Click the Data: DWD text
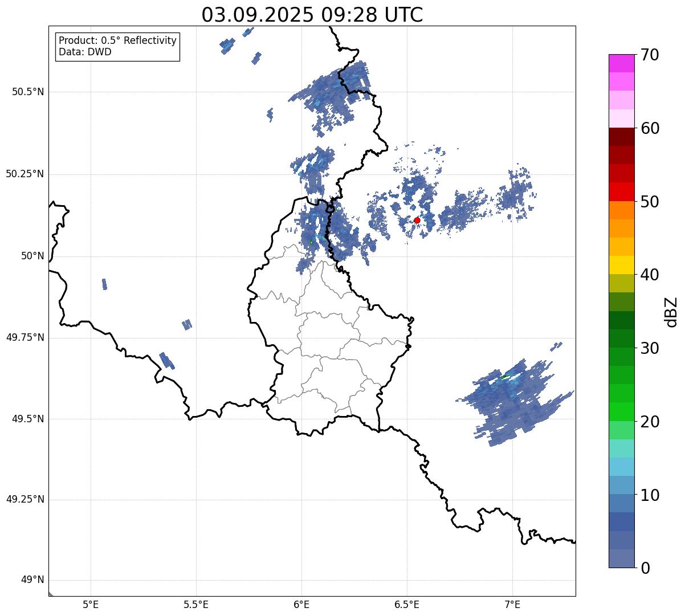Viewport: 685px width, 616px height. pyautogui.click(x=85, y=52)
